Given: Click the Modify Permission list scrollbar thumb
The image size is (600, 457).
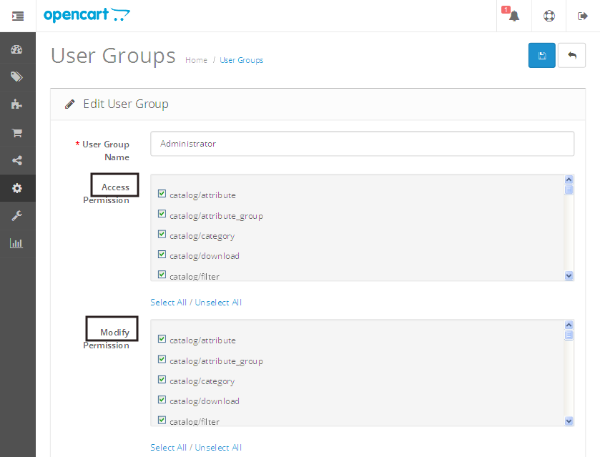Looking at the screenshot, I should point(569,335).
